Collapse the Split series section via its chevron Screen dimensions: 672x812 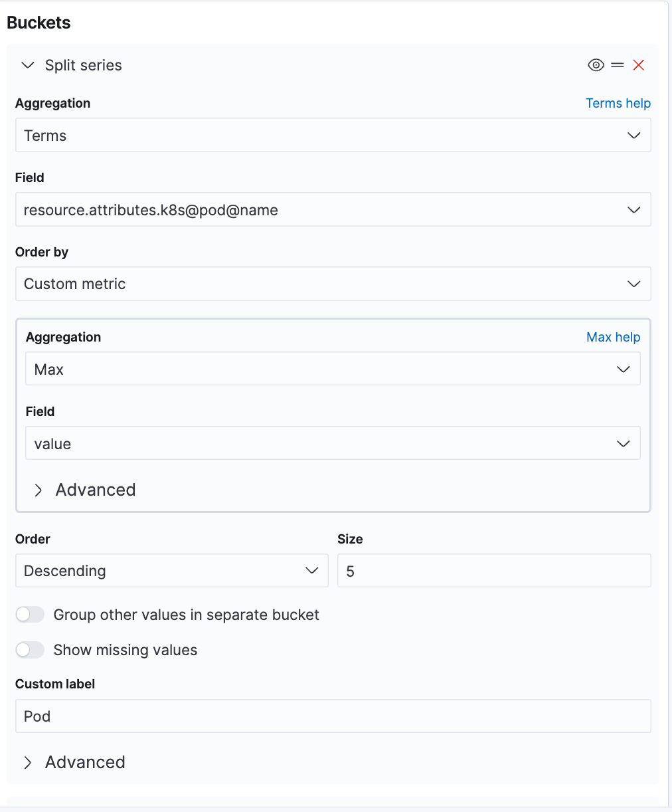[x=27, y=65]
